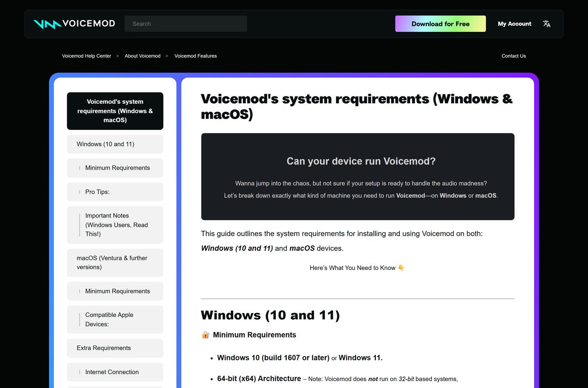The width and height of the screenshot is (588, 388).
Task: Go to Voicemod Help Center breadcrumb
Action: (x=87, y=56)
